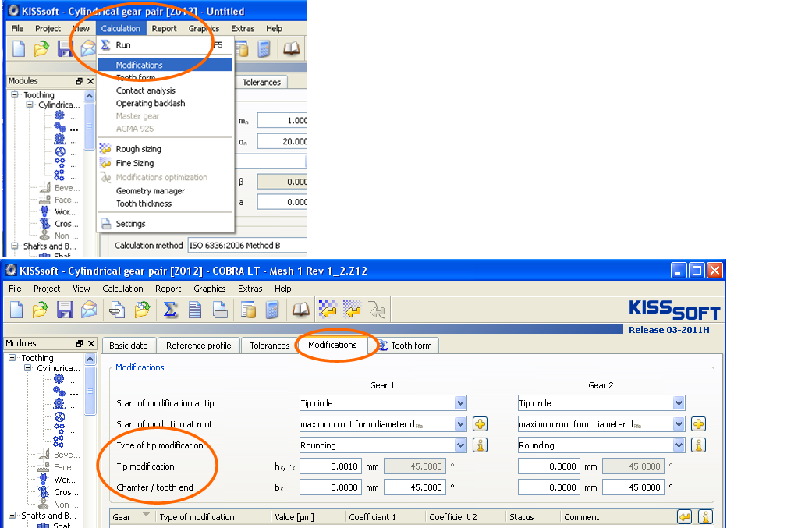Click the Modules panel scroll-up arrow in COBRA LT
812x528 pixels.
click(x=90, y=359)
